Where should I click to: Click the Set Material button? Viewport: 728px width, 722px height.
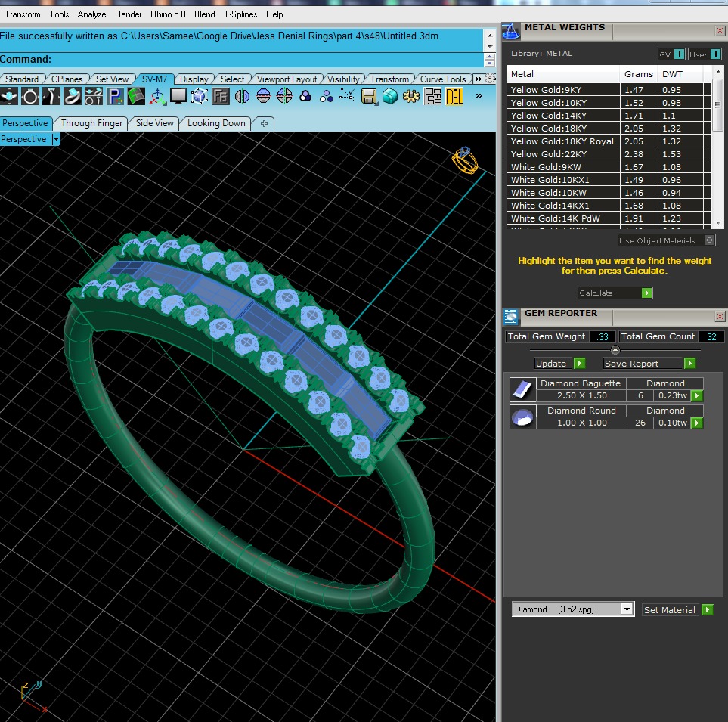pyautogui.click(x=677, y=609)
